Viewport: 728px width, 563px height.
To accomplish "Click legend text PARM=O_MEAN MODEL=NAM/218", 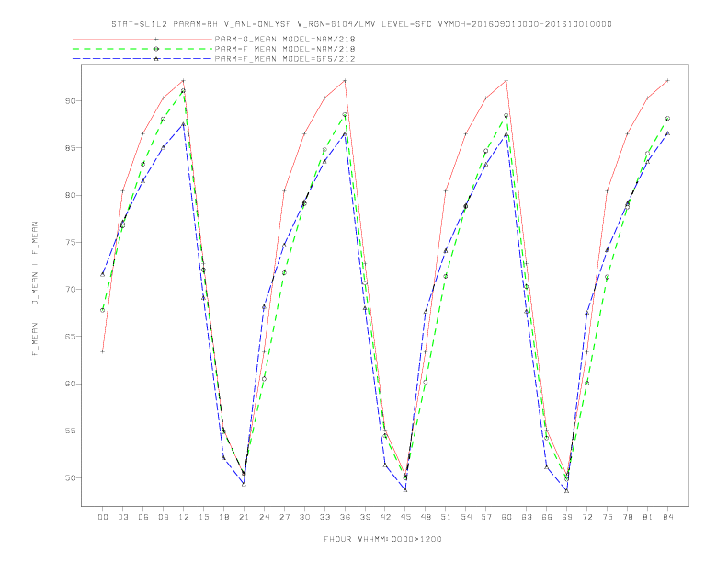I will pyautogui.click(x=285, y=39).
